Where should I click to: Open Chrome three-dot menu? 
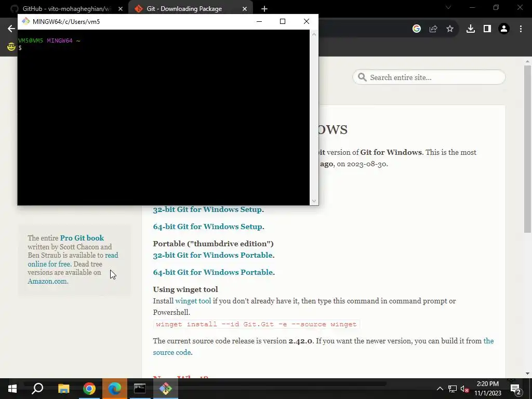click(521, 29)
